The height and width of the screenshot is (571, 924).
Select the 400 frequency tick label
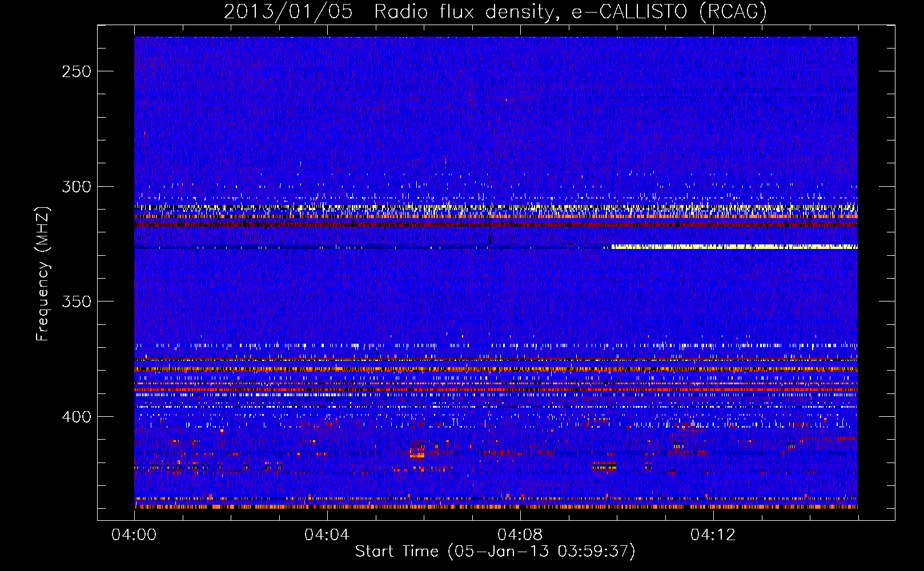(76, 417)
